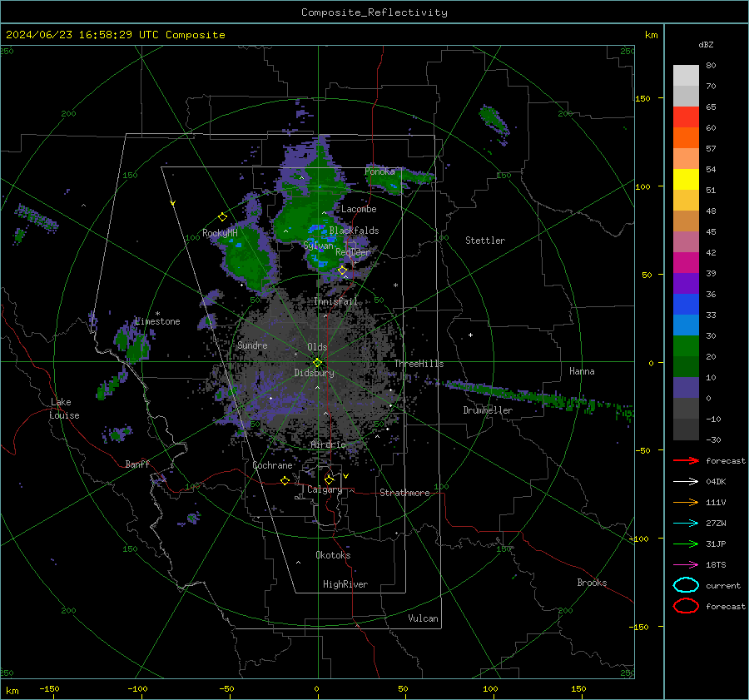Click the Sundre city label
This screenshot has height=700, width=749.
[x=252, y=345]
